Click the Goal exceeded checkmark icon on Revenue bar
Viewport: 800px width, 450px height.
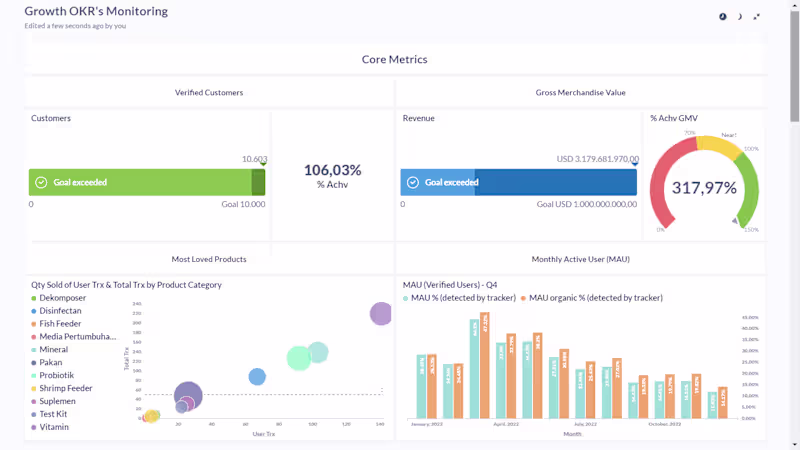(413, 182)
